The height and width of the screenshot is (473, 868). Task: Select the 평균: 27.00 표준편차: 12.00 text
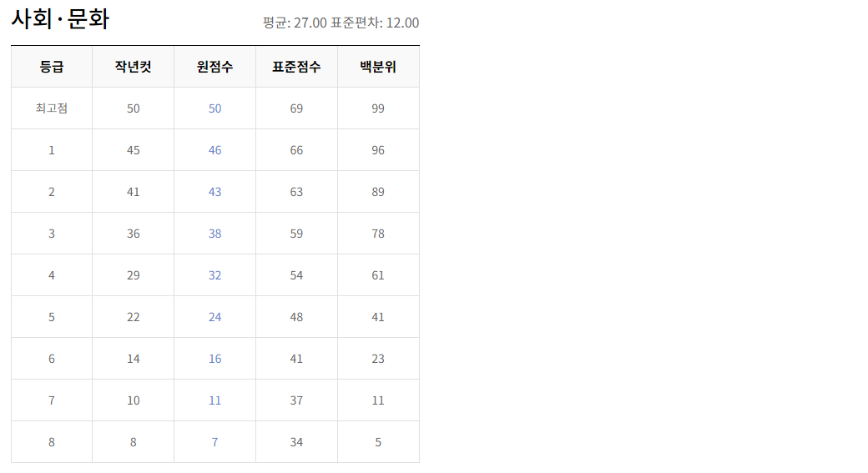[x=341, y=23]
